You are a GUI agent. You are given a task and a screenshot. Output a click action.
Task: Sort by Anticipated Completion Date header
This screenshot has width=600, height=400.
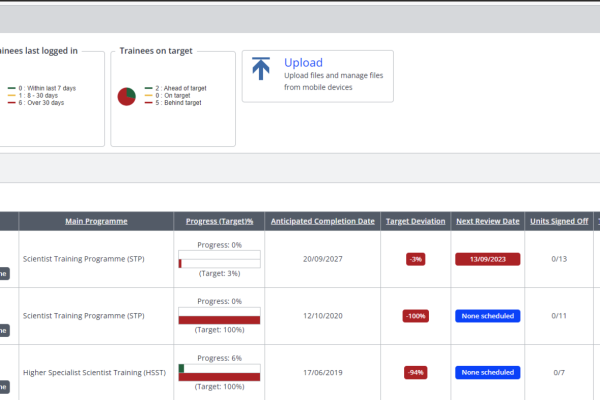pyautogui.click(x=323, y=221)
